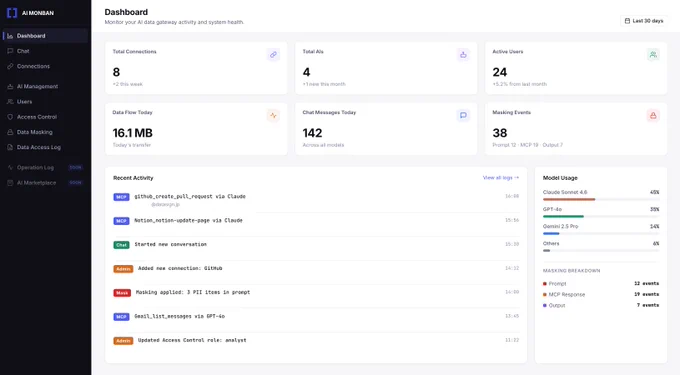680x375 pixels.
Task: Click the Total AIs value 4
Action: 306,72
